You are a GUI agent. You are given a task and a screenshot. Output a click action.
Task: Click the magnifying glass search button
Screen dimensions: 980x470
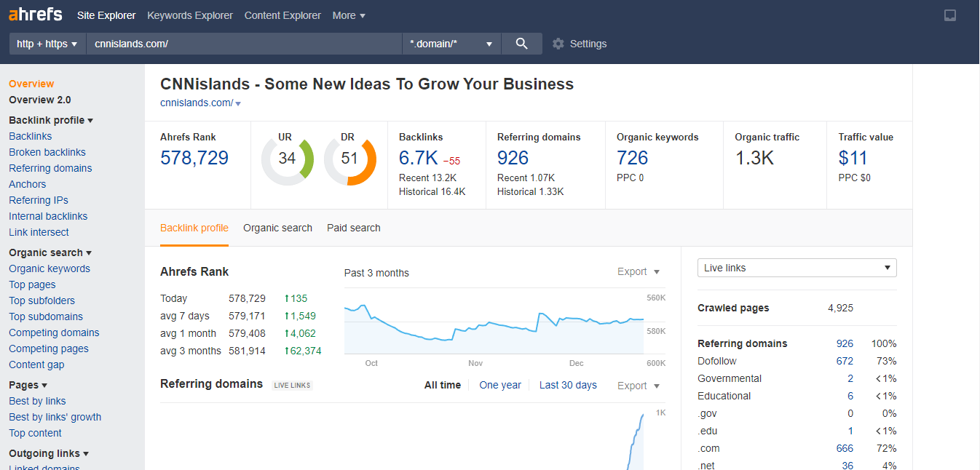click(x=521, y=44)
